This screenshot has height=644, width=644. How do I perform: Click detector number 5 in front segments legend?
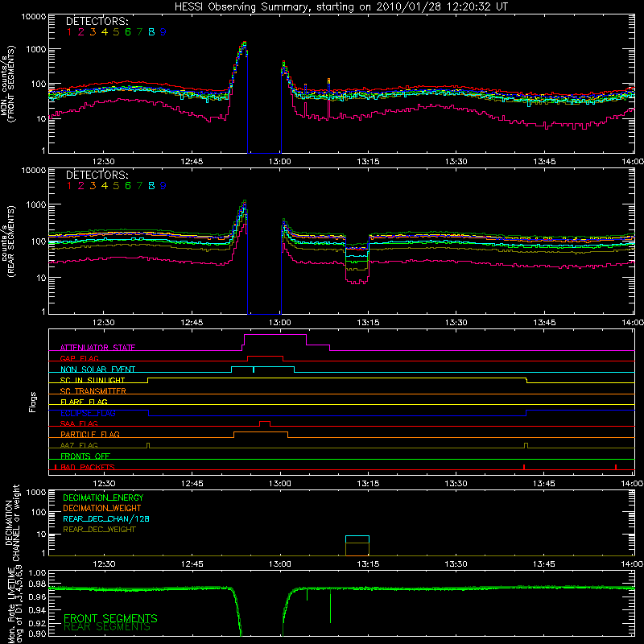click(x=116, y=32)
